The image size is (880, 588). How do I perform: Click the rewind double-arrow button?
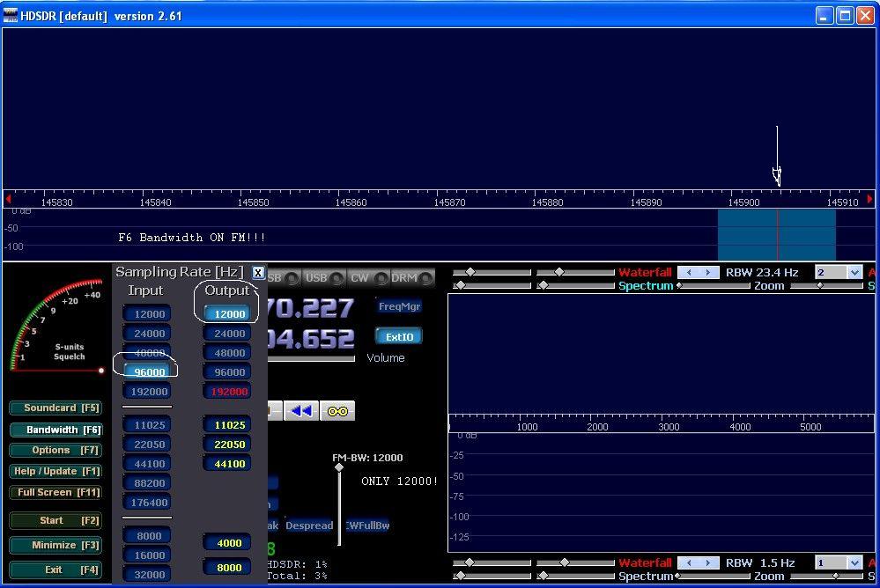pos(300,411)
